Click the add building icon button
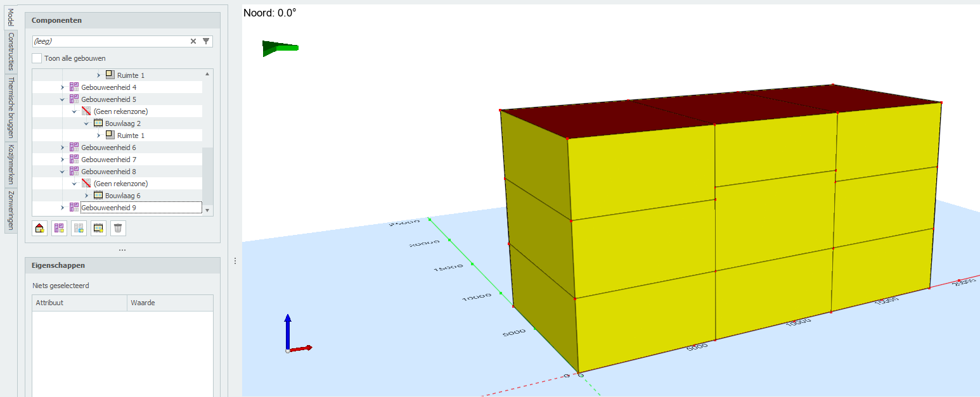This screenshot has height=397, width=980. click(40, 229)
